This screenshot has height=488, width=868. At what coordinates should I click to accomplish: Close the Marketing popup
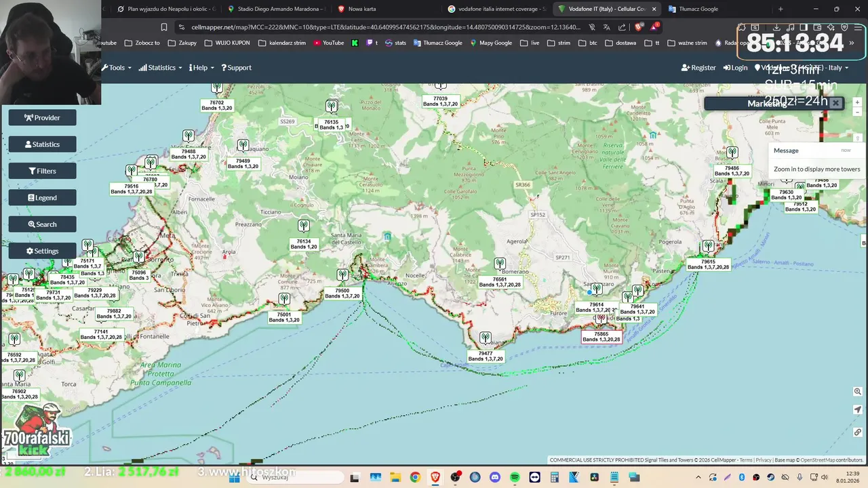tap(835, 103)
